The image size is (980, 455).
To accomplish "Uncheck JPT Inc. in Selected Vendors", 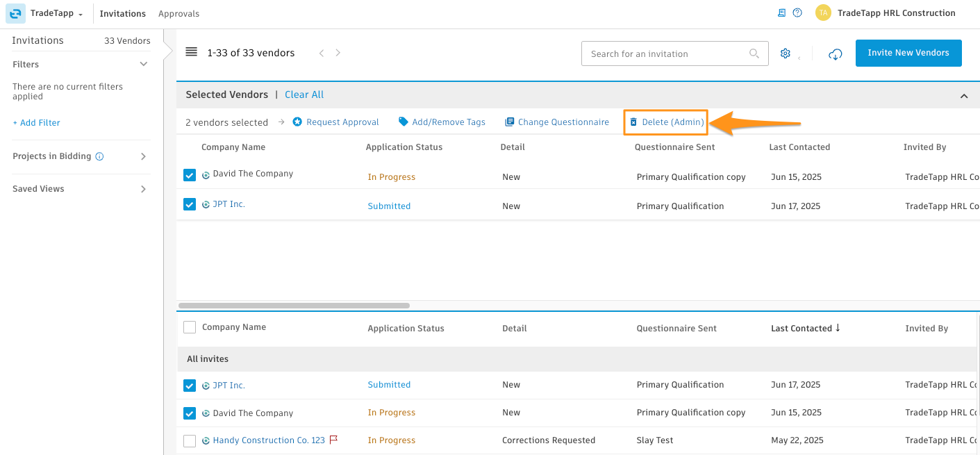I will point(190,204).
